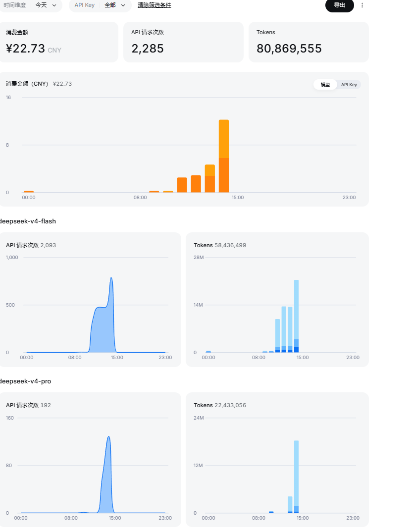Click the peak of deepseek-v4-pro requests chart
Screen dimensions: 413x532
tap(108, 437)
